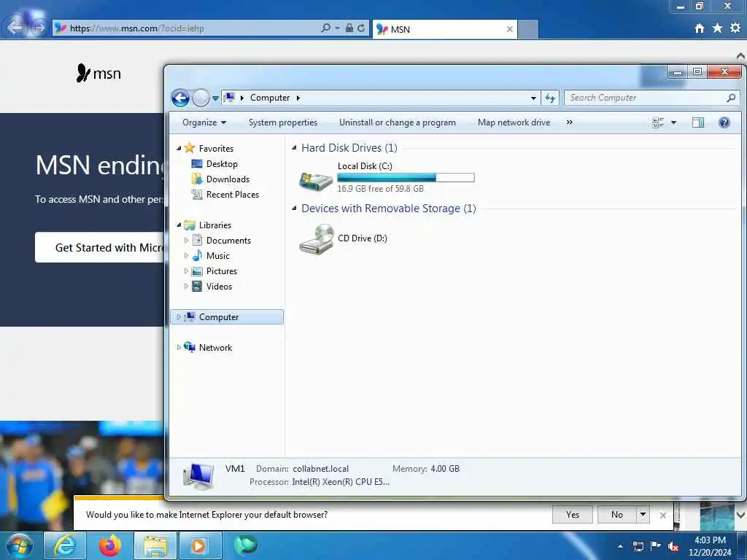Refresh the Computer folder view
The width and height of the screenshot is (747, 560).
pyautogui.click(x=550, y=98)
